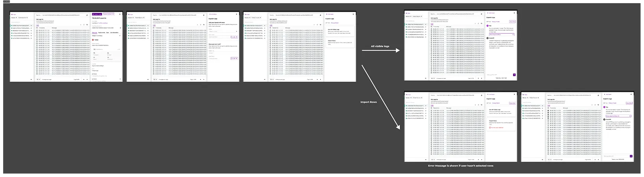Remove Newest chip in OpenAI token frame
Viewport: 644px width, 177px height.
click(133, 17)
